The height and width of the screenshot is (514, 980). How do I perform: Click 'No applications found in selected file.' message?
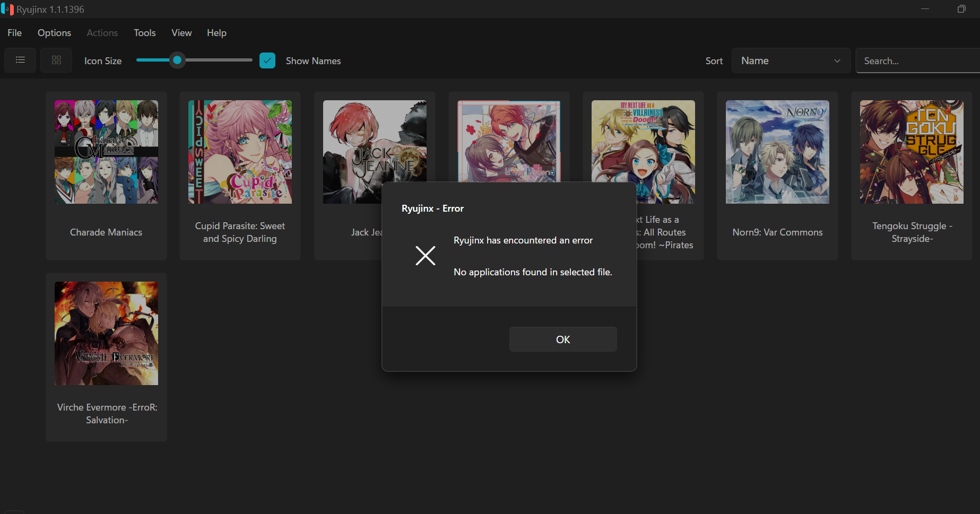pos(533,272)
